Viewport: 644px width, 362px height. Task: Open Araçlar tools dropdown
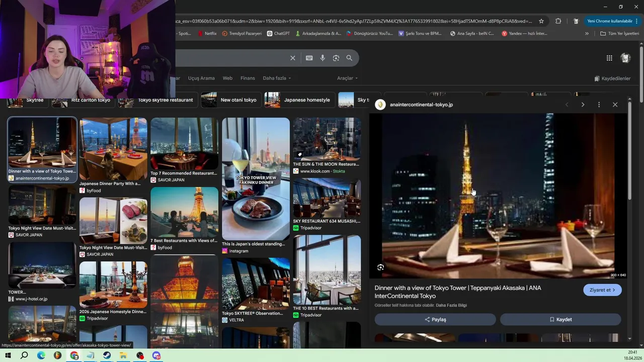pyautogui.click(x=347, y=78)
